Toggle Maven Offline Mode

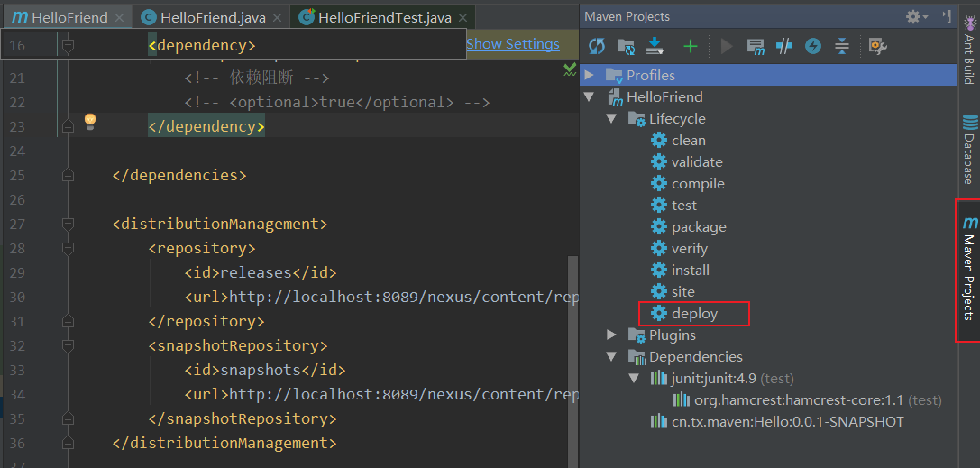click(x=784, y=46)
